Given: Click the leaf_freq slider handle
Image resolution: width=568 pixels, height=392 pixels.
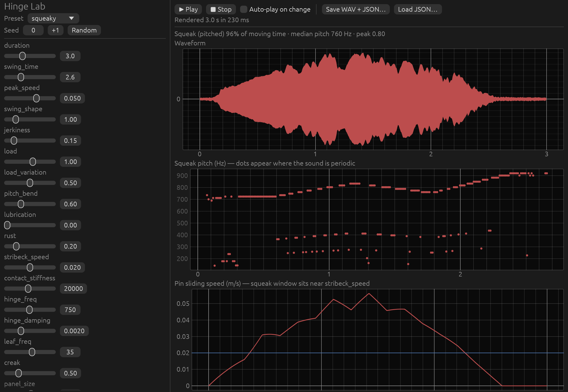Looking at the screenshot, I should point(32,352).
